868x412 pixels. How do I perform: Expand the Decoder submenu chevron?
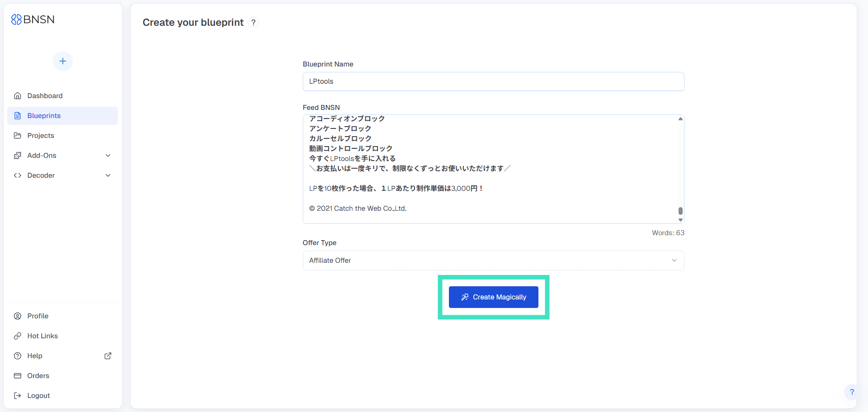point(108,175)
